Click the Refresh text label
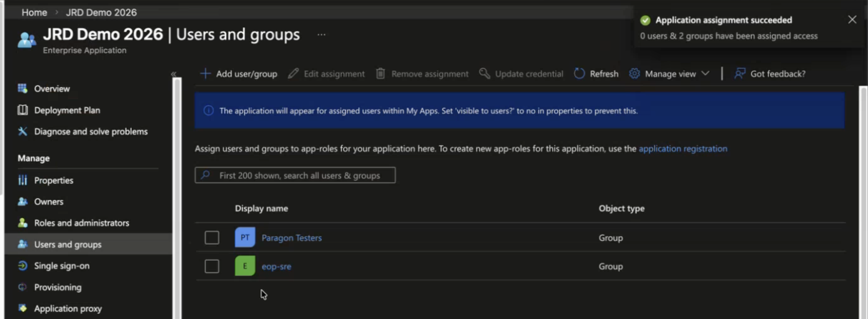 pyautogui.click(x=604, y=74)
